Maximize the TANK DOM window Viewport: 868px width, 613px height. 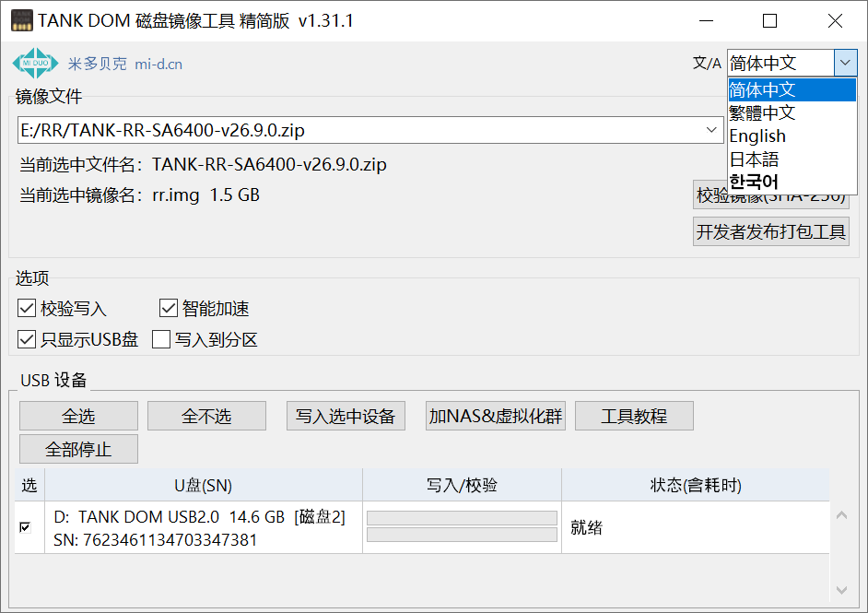pyautogui.click(x=769, y=21)
